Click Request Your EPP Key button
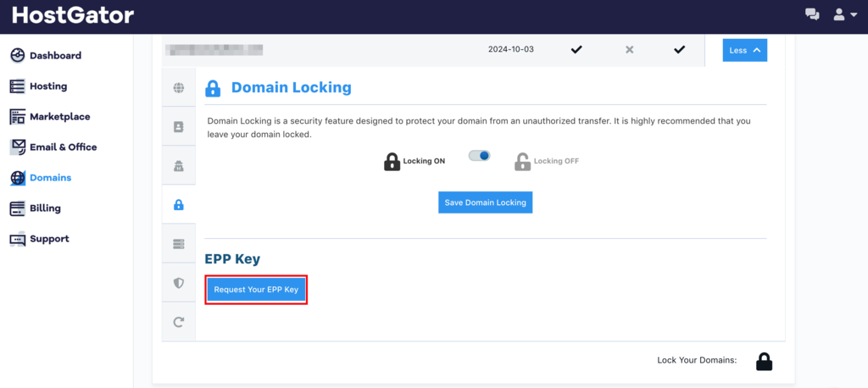This screenshot has width=868, height=388. coord(256,290)
